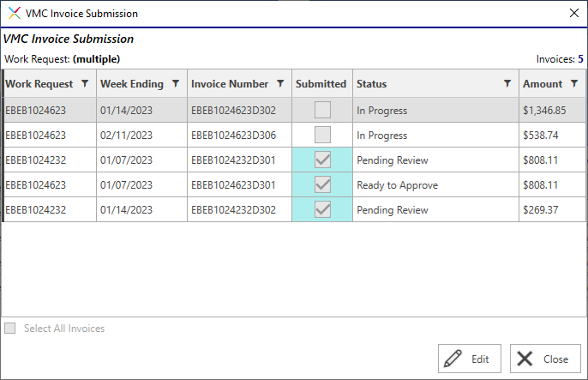Check the Select All Invoices checkbox
This screenshot has height=380, width=588.
coord(10,329)
